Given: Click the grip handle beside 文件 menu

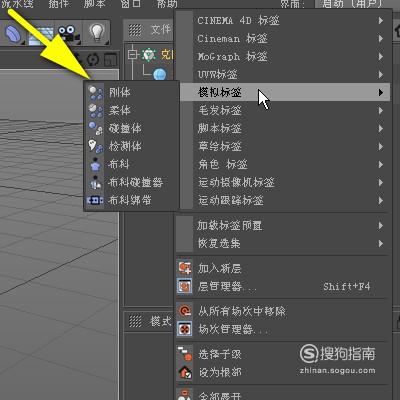Looking at the screenshot, I should point(135,30).
